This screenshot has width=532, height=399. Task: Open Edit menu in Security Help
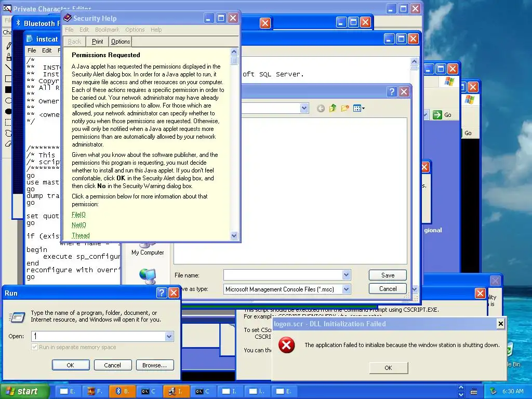84,30
